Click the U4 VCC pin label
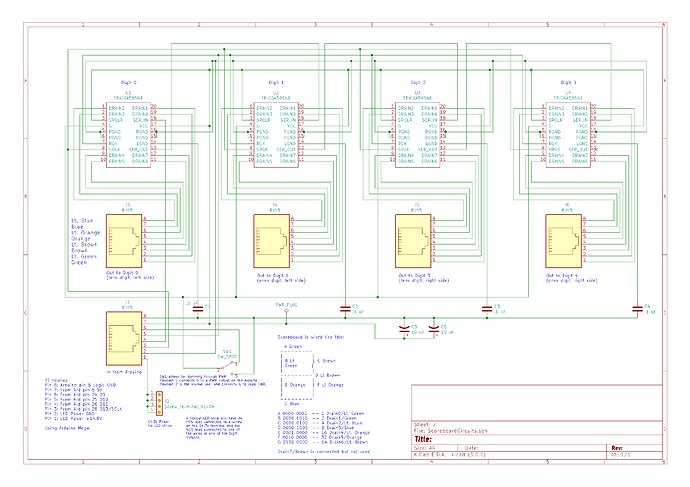 coord(583,126)
